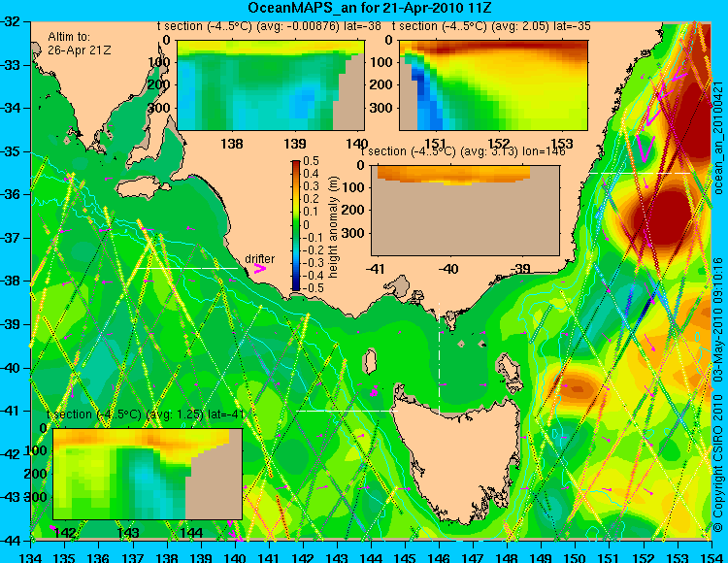728x563 pixels.
Task: Click the "drifter" legend label
Action: 259,259
